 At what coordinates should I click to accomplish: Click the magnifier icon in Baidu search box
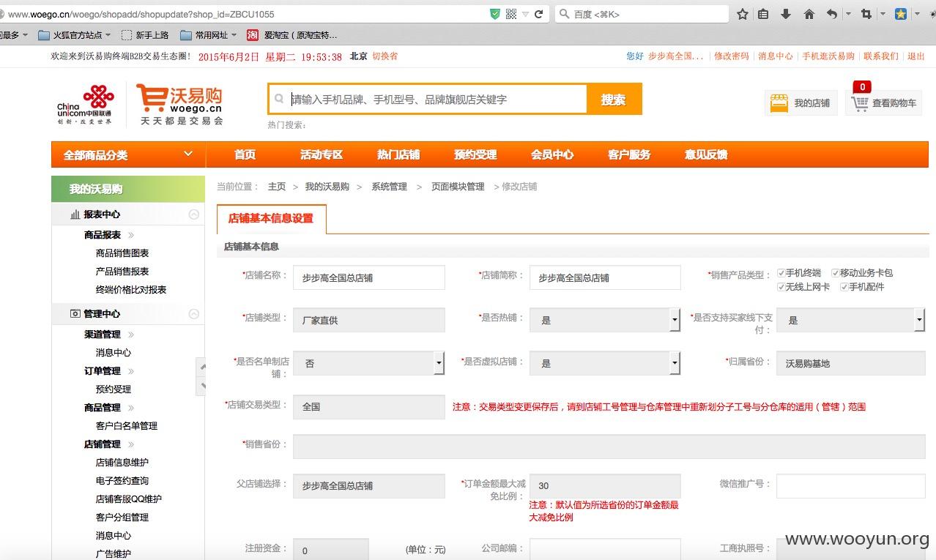tap(564, 14)
